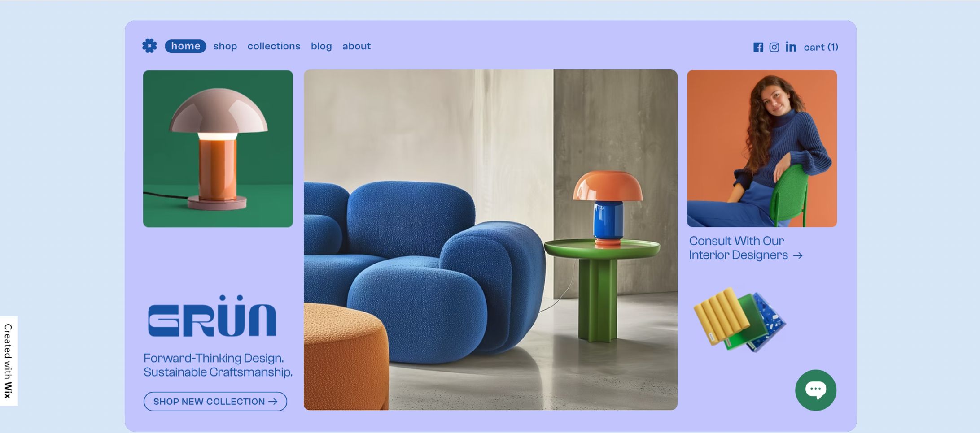View the cart (1)
The width and height of the screenshot is (980, 433).
(821, 47)
